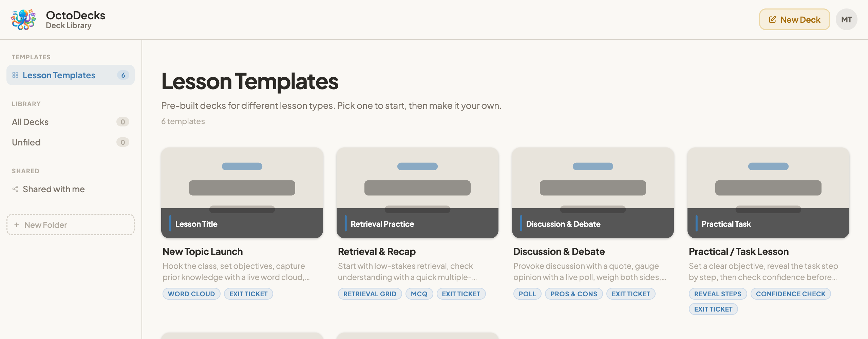Image resolution: width=868 pixels, height=339 pixels.
Task: Open the Practical / Task Lesson thumbnail
Action: pos(768,193)
